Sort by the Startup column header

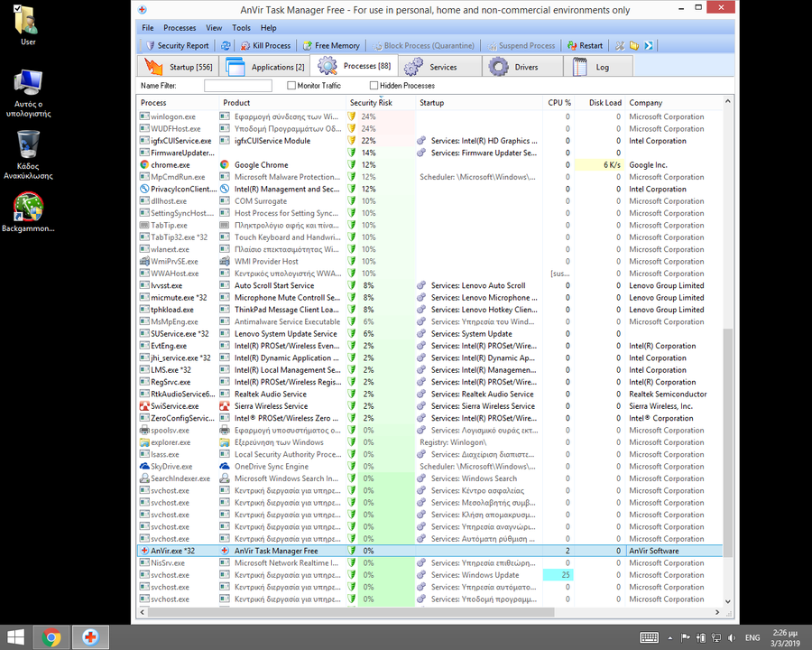(479, 103)
